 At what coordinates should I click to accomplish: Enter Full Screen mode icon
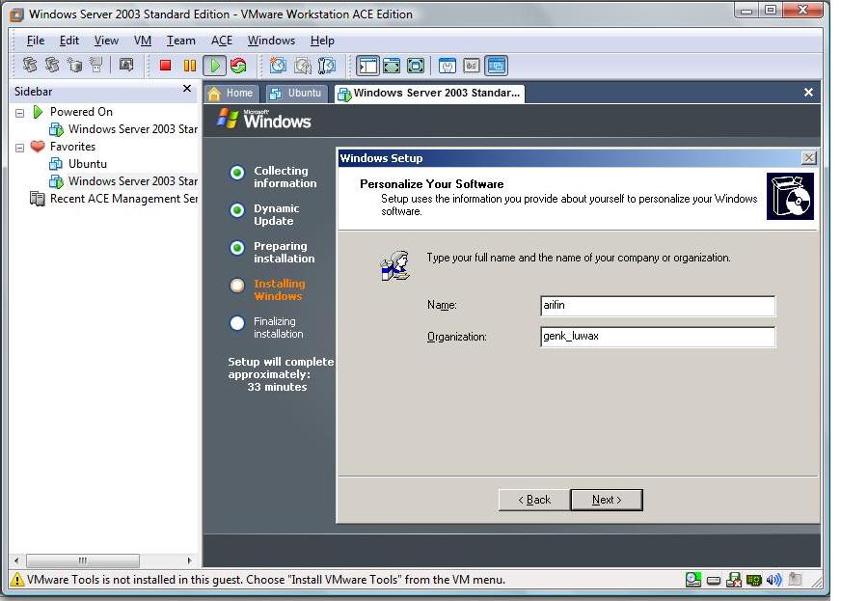(415, 66)
